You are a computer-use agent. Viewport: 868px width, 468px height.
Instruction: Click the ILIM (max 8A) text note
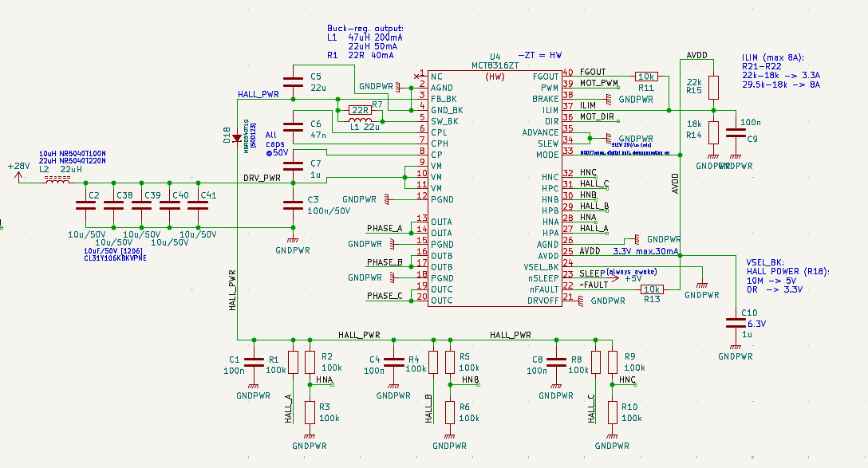[781, 71]
